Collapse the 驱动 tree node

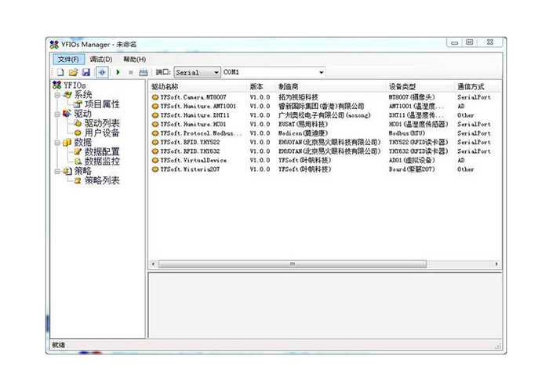point(57,114)
